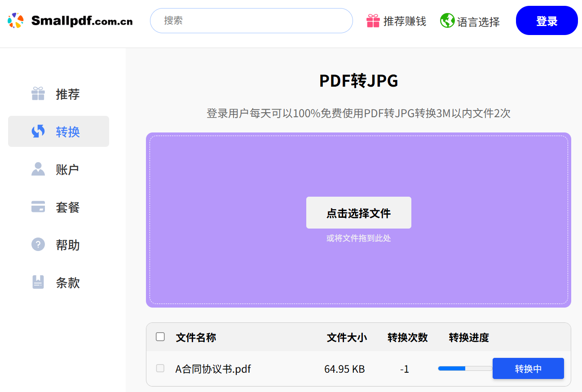582x392 pixels.
Task: Click the 搜索 search input field
Action: (251, 21)
